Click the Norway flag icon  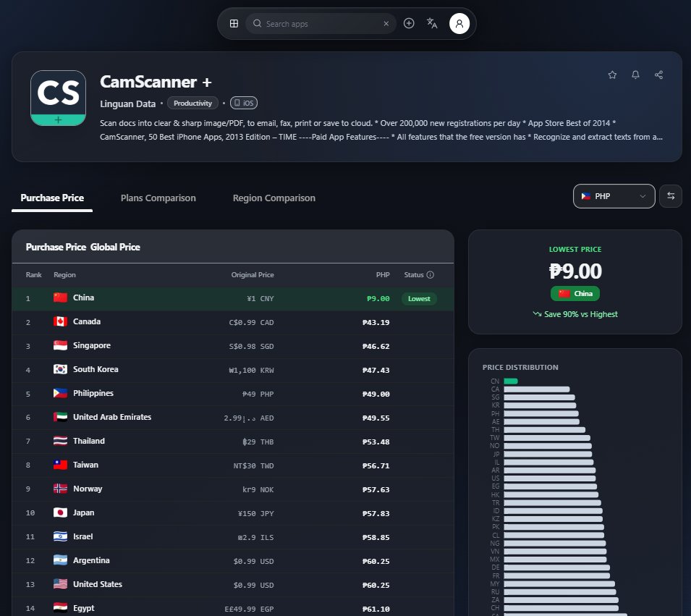pos(60,489)
